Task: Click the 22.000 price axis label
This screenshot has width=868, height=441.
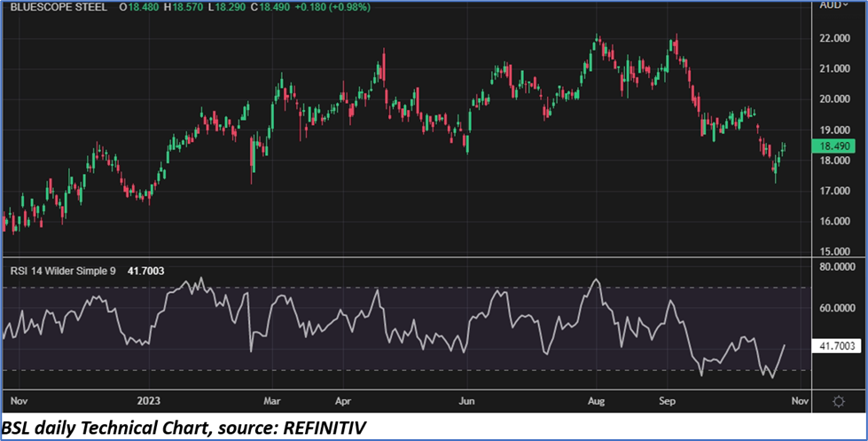Action: pos(835,37)
